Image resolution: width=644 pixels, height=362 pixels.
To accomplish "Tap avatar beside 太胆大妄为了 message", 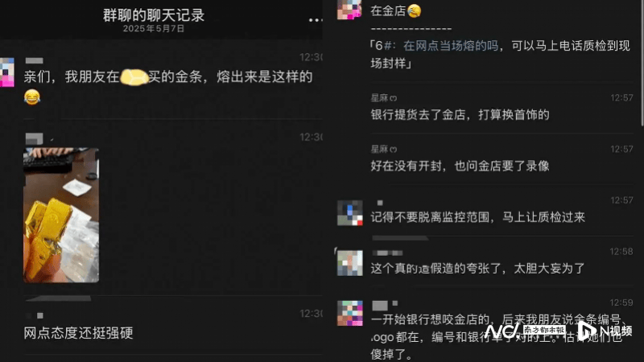I will coord(350,263).
